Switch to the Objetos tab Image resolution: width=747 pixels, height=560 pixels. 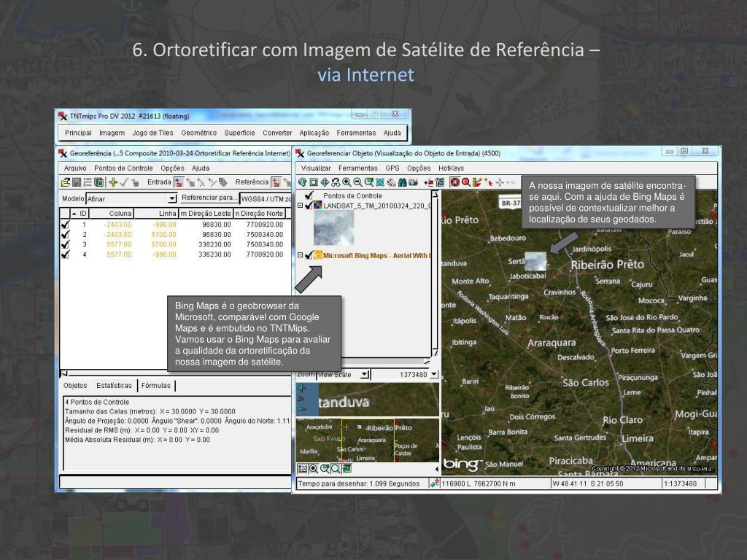coord(75,385)
